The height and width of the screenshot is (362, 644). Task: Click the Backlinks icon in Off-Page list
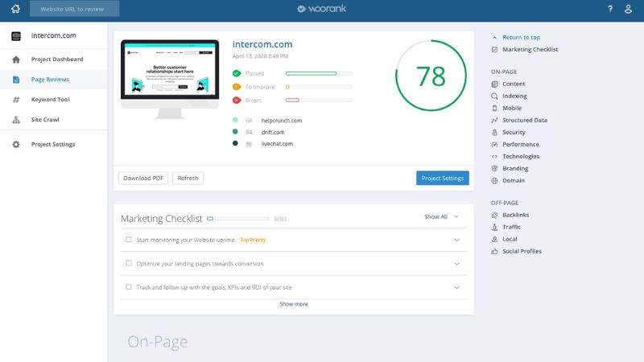[495, 215]
